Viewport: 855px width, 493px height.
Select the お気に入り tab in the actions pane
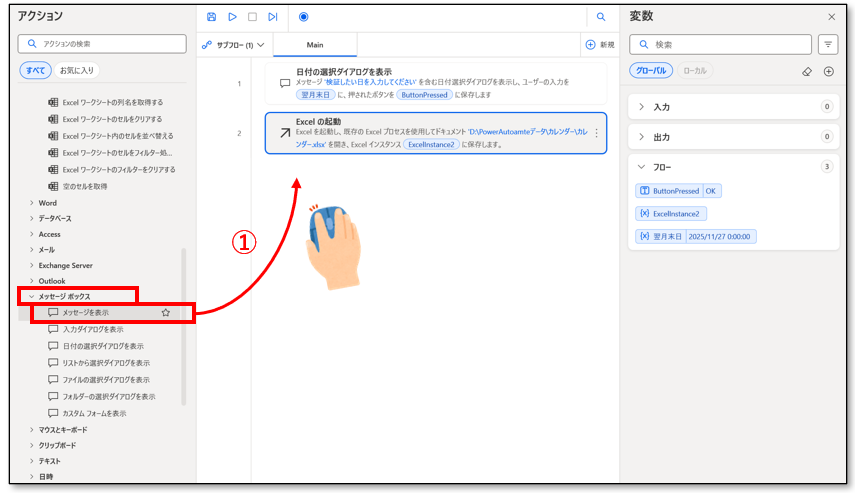[78, 70]
